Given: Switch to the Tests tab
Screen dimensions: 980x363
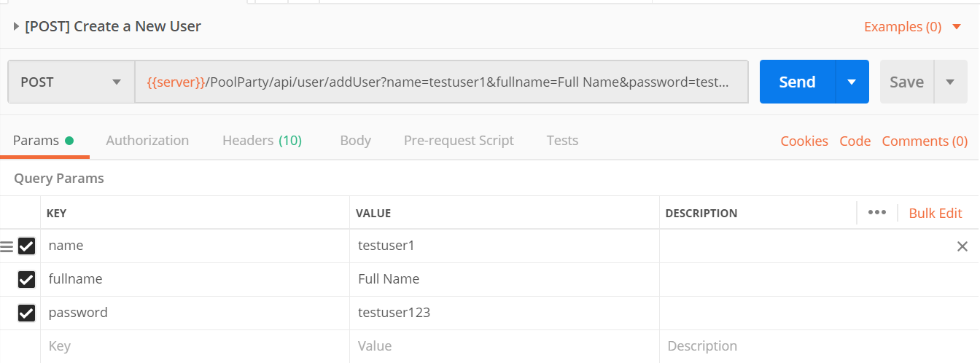Looking at the screenshot, I should click(x=562, y=141).
